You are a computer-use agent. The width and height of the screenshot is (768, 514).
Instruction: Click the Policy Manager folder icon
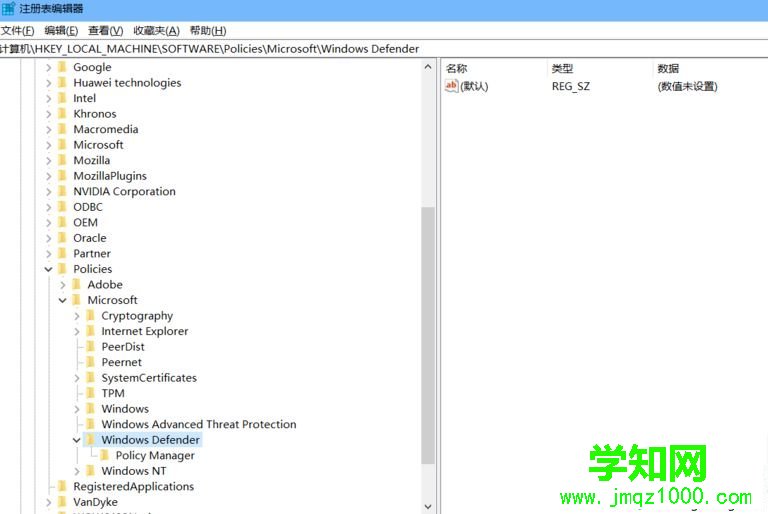tap(105, 455)
